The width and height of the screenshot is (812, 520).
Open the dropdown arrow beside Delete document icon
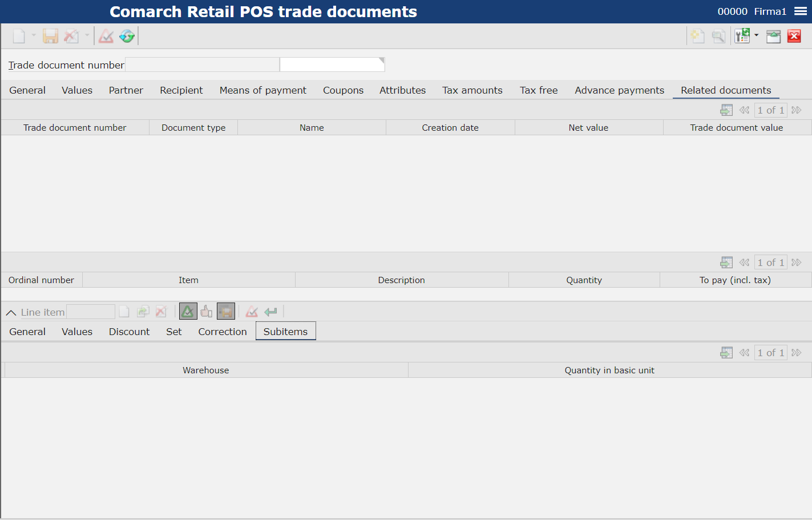(87, 36)
